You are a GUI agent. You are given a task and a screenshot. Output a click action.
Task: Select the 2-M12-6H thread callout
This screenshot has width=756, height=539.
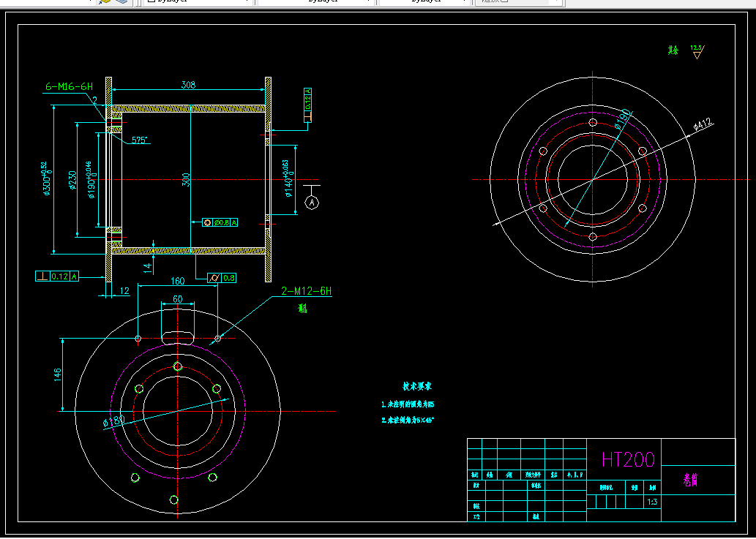click(307, 291)
